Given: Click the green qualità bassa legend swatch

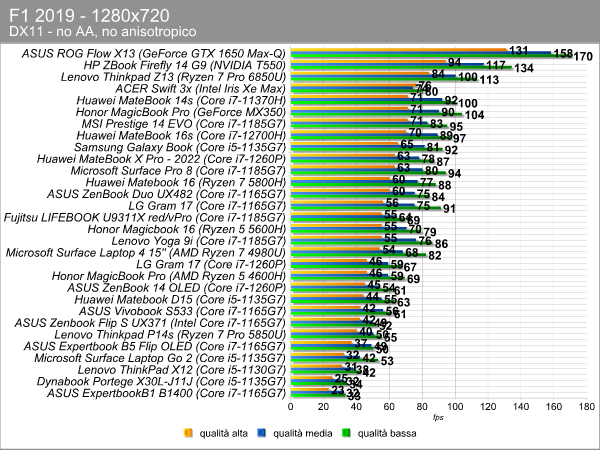Looking at the screenshot, I should (347, 433).
